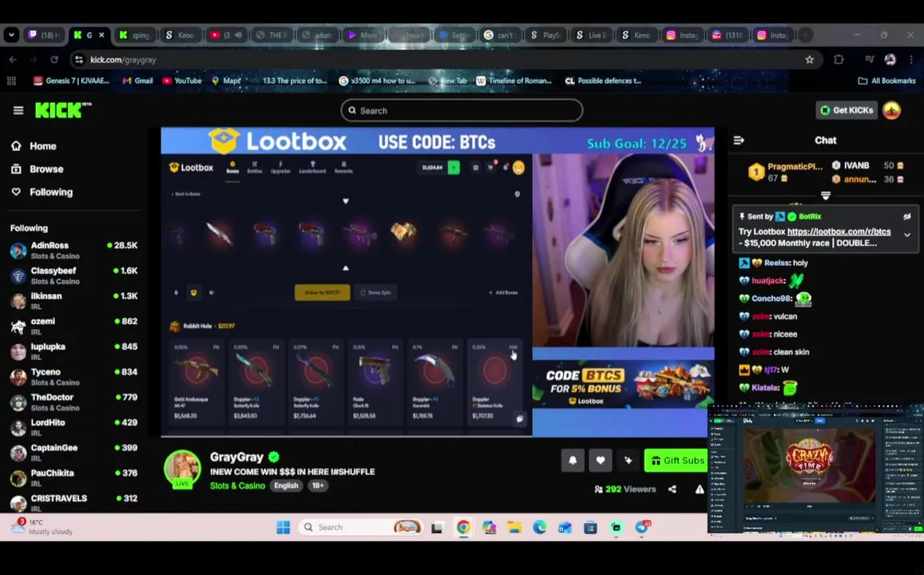The image size is (924, 575).
Task: Open Chrome extensions puzzle icon
Action: coord(839,60)
